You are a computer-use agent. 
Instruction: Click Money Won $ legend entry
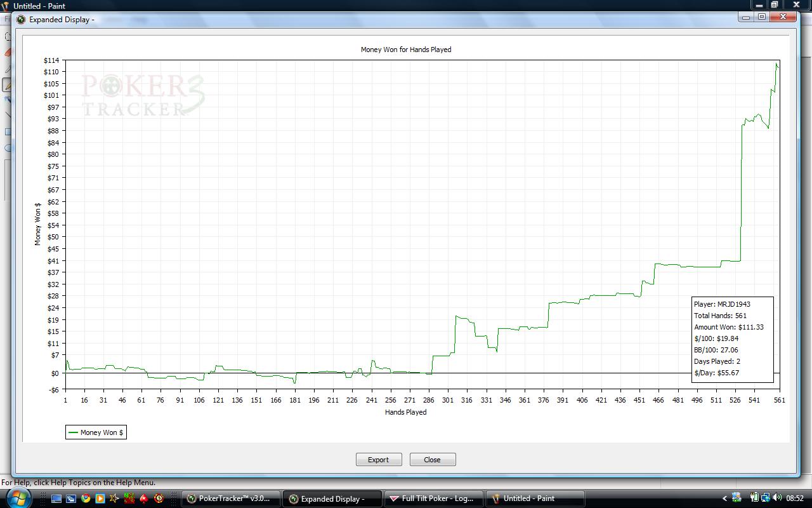pyautogui.click(x=96, y=432)
